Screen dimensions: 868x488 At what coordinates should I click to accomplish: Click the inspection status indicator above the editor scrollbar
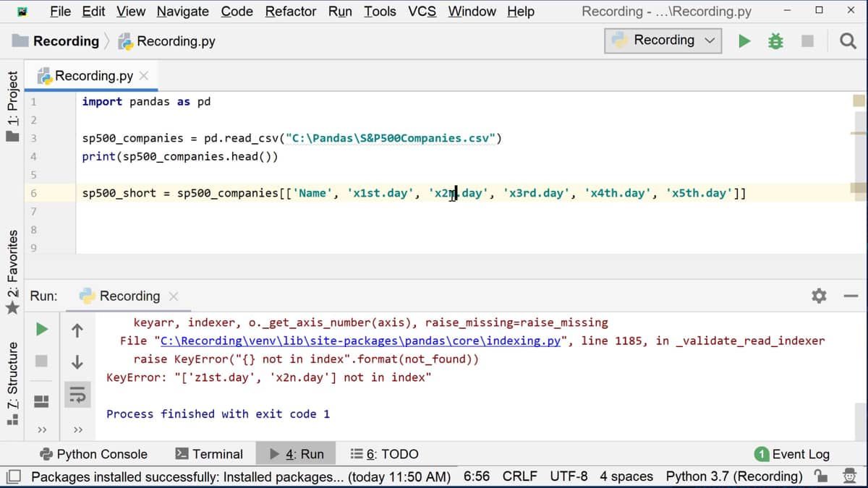point(859,100)
